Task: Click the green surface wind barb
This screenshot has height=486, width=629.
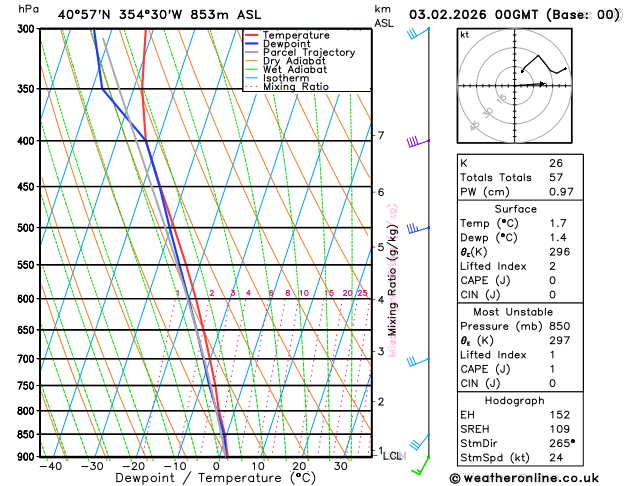Action: (421, 466)
